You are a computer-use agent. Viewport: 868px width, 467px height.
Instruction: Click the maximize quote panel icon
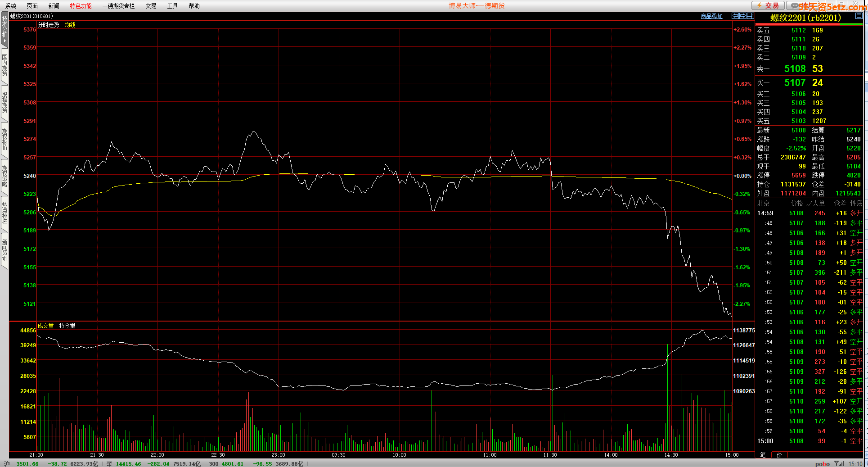[x=859, y=16]
